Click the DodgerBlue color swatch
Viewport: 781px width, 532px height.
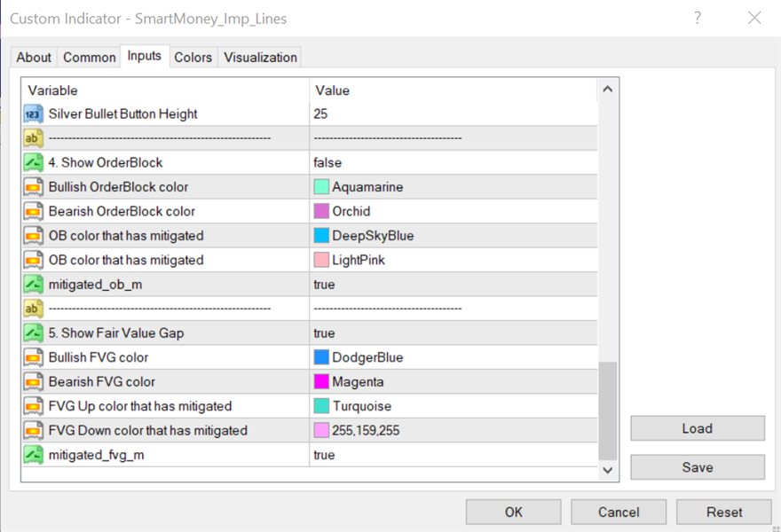coord(321,357)
